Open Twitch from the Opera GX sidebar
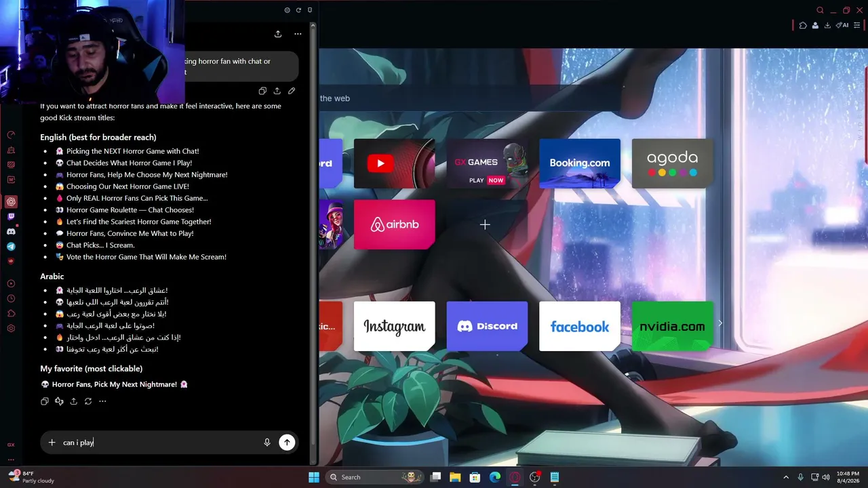The height and width of the screenshot is (488, 868). [x=11, y=217]
